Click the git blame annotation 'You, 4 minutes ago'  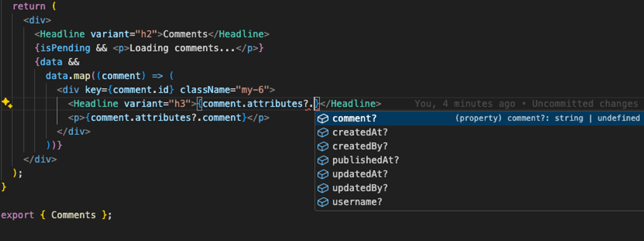pos(465,104)
